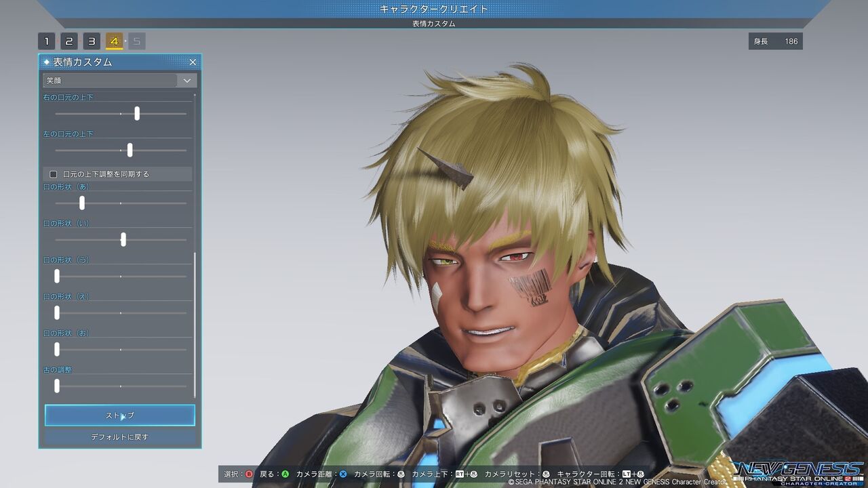Screen dimensions: 868x488
Task: Go to creation step 3 tab
Action: tap(92, 41)
